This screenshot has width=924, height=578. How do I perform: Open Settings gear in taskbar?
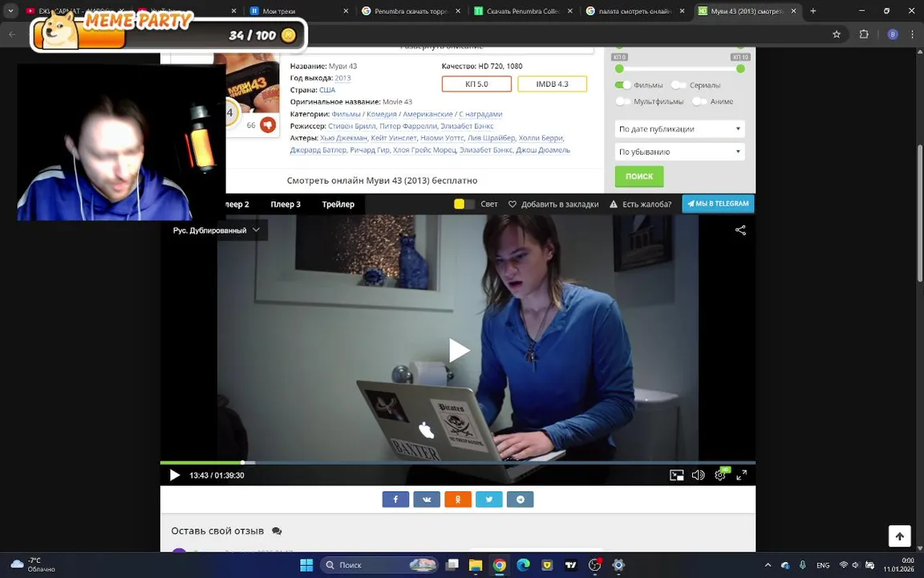point(618,565)
